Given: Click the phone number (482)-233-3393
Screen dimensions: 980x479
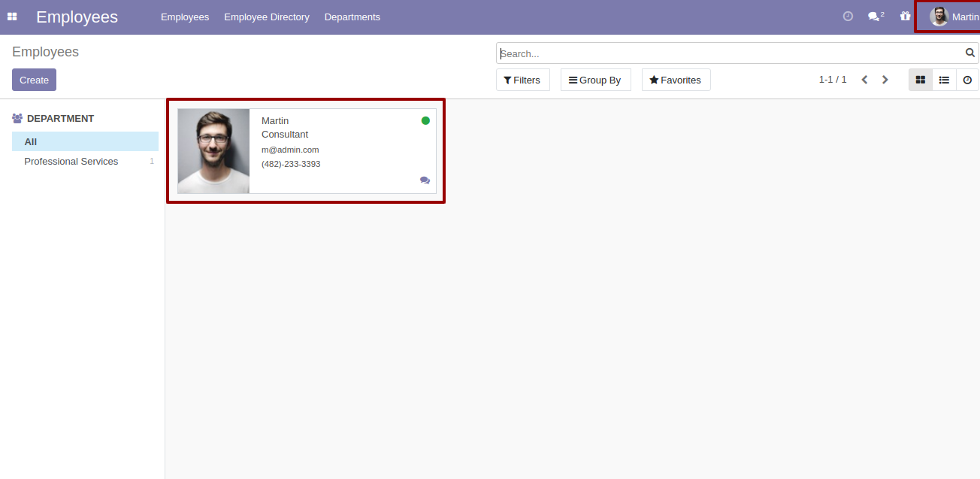Looking at the screenshot, I should click(291, 164).
